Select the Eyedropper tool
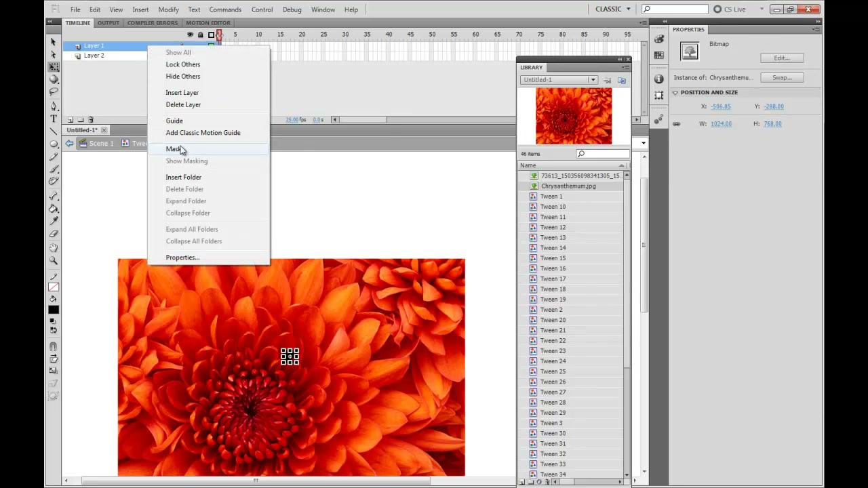Image resolution: width=868 pixels, height=488 pixels. click(54, 220)
